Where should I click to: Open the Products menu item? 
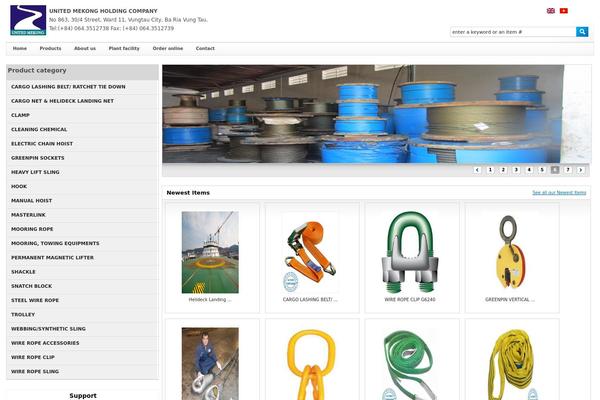[51, 49]
